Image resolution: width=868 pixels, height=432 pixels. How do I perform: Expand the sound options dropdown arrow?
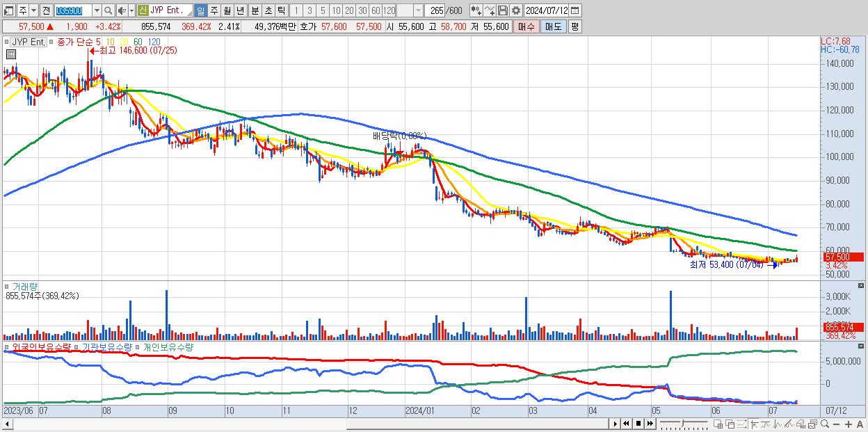tap(131, 10)
